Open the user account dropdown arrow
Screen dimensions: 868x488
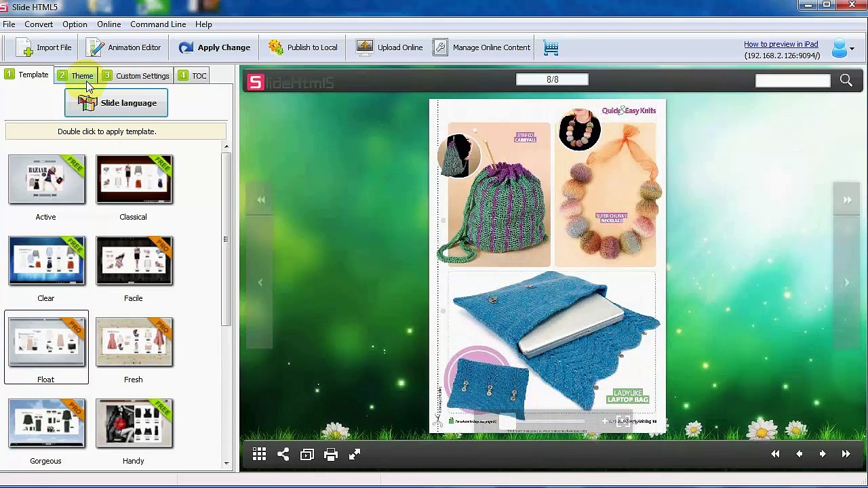point(852,48)
